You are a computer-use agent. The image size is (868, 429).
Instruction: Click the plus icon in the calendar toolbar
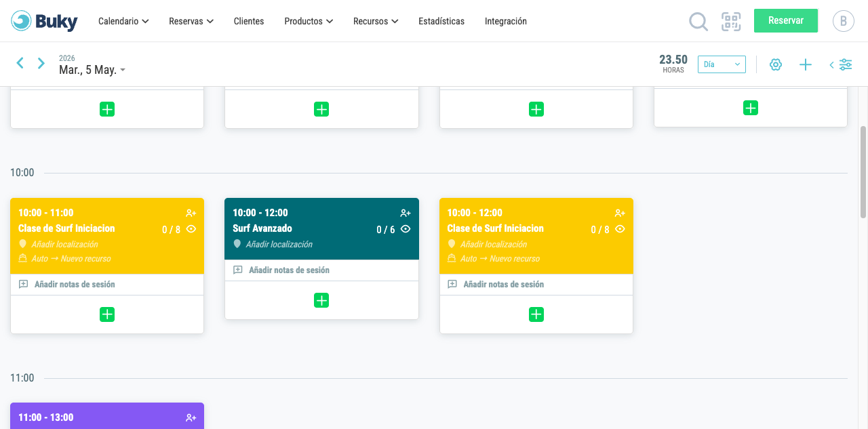[806, 64]
